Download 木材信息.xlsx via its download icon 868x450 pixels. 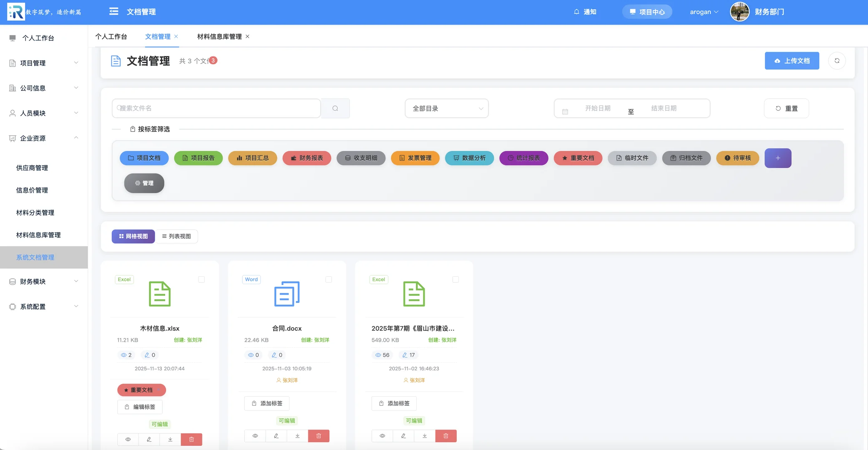pos(170,439)
